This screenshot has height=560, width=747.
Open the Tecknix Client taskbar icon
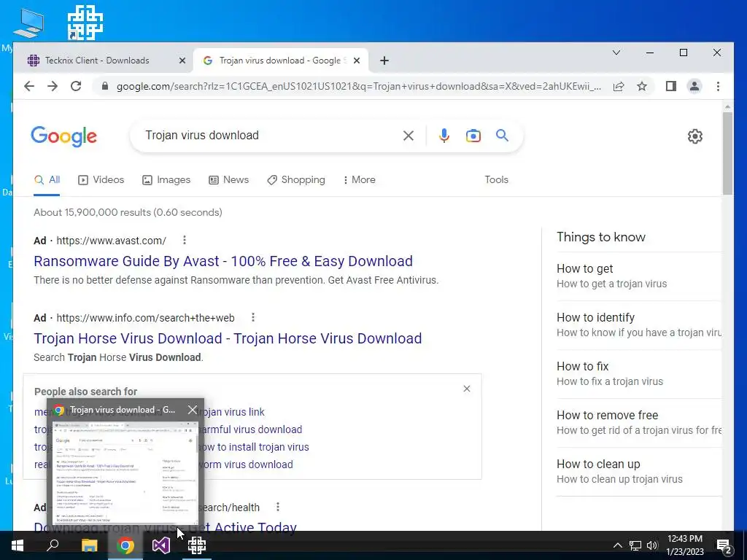pyautogui.click(x=197, y=545)
